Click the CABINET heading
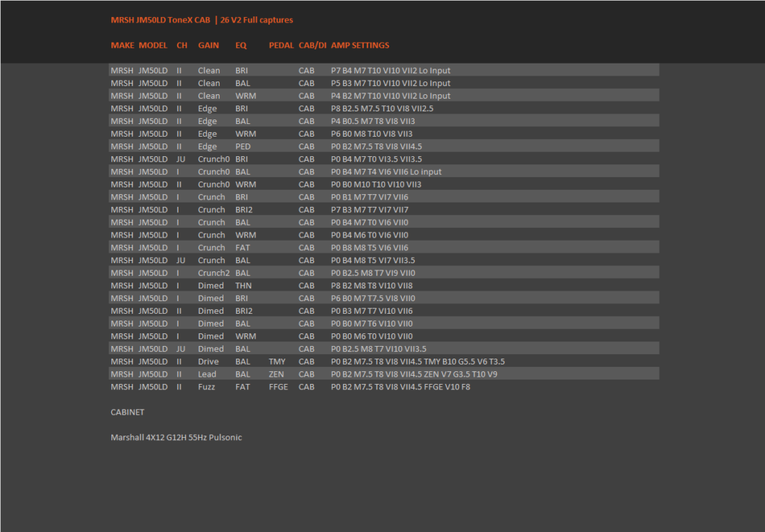The height and width of the screenshot is (532, 765). (127, 413)
